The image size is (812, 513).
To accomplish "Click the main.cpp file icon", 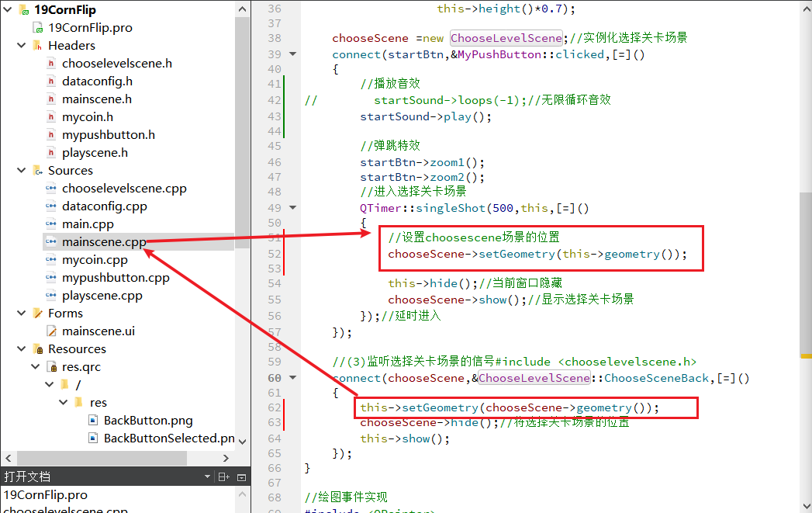I will tap(50, 224).
